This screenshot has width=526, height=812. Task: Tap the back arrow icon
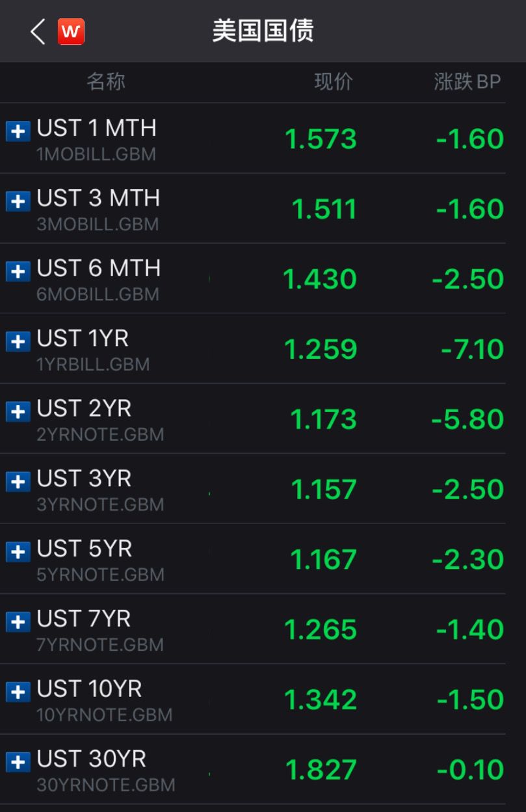click(38, 31)
